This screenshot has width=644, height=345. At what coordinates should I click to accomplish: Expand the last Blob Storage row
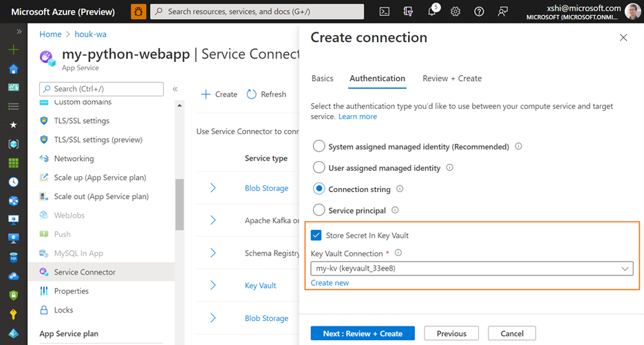pyautogui.click(x=213, y=318)
